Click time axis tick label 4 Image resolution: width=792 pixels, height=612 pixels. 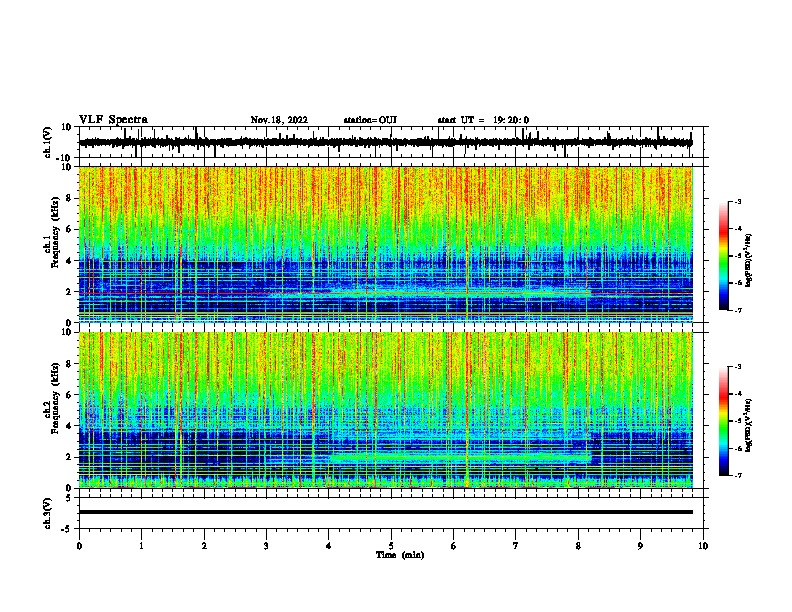(x=329, y=546)
